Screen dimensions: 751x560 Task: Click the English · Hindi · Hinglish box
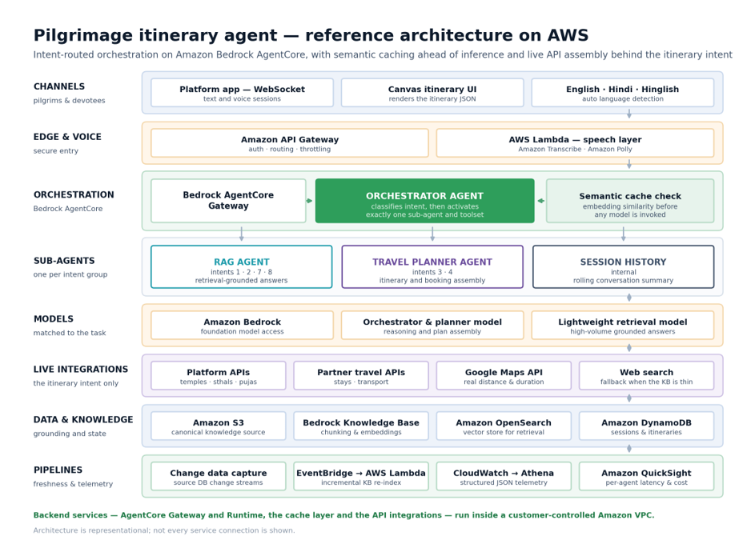point(623,93)
